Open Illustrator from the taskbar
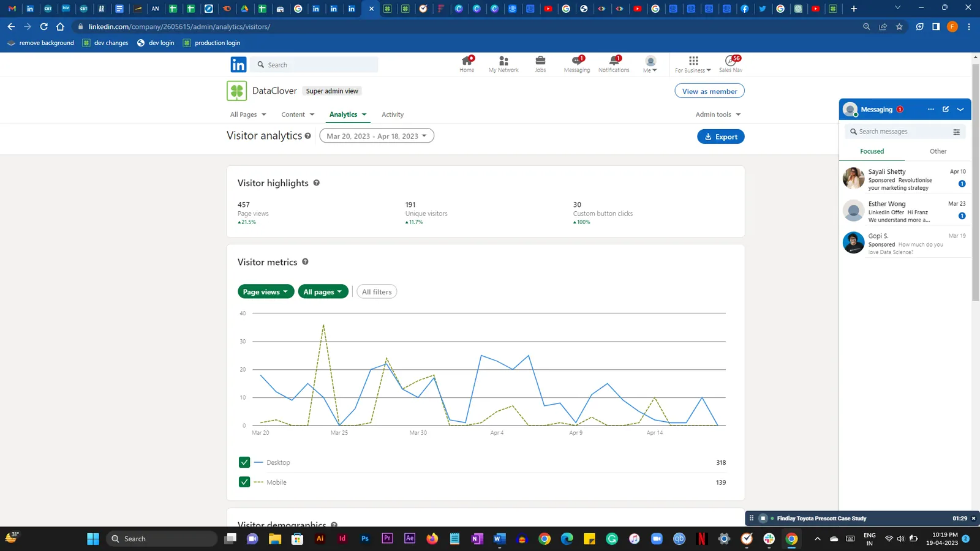980x551 pixels. tap(320, 539)
